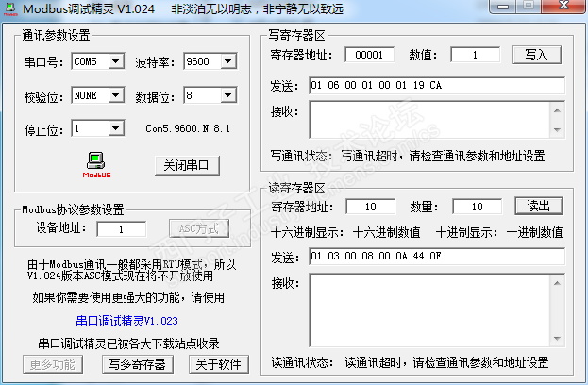
Task: Click the disabled ASC方式 button
Action: tap(199, 228)
